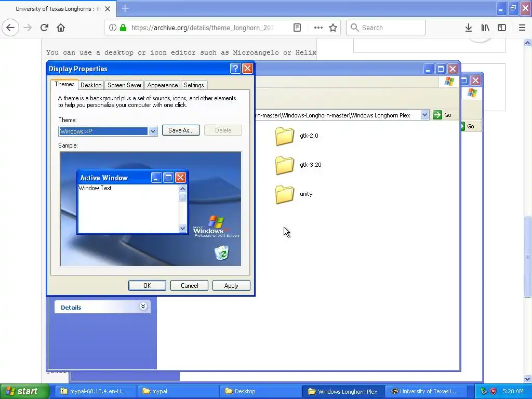Click the sample Active Window preview

[132, 202]
